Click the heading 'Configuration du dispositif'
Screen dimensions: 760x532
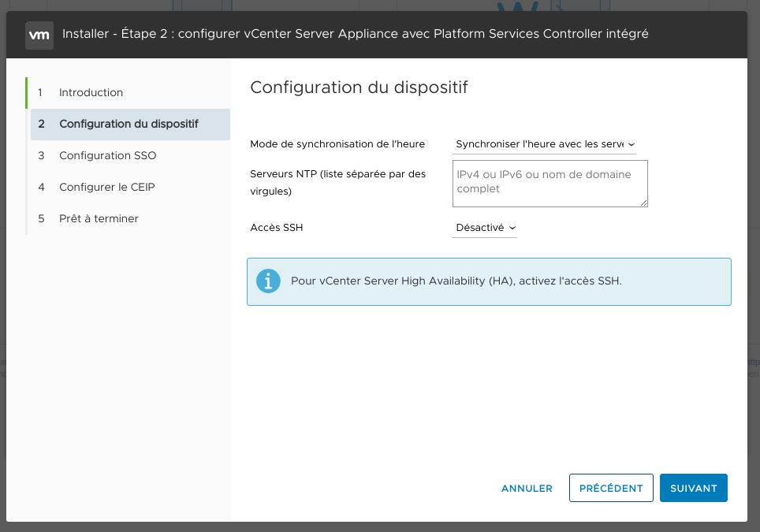pos(359,87)
